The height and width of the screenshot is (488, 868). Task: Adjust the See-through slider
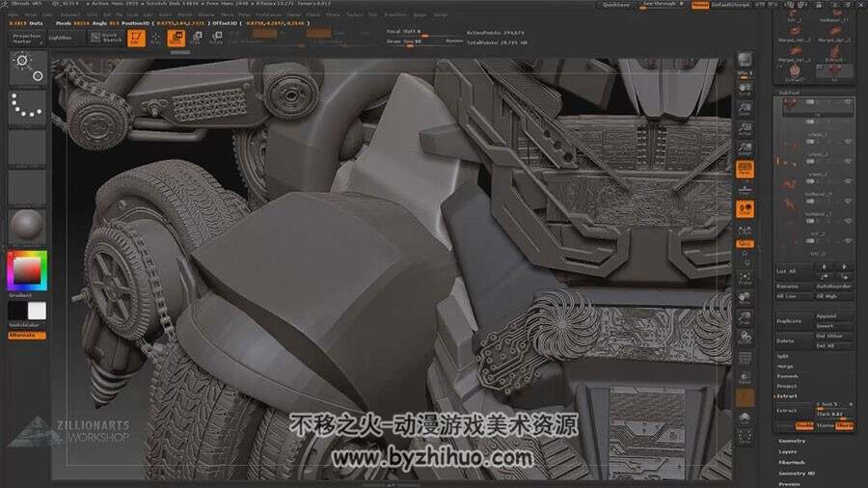tap(663, 5)
